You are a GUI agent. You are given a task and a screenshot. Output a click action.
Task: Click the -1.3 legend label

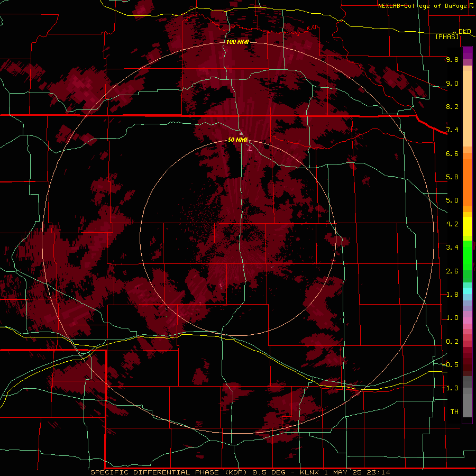[x=450, y=388]
